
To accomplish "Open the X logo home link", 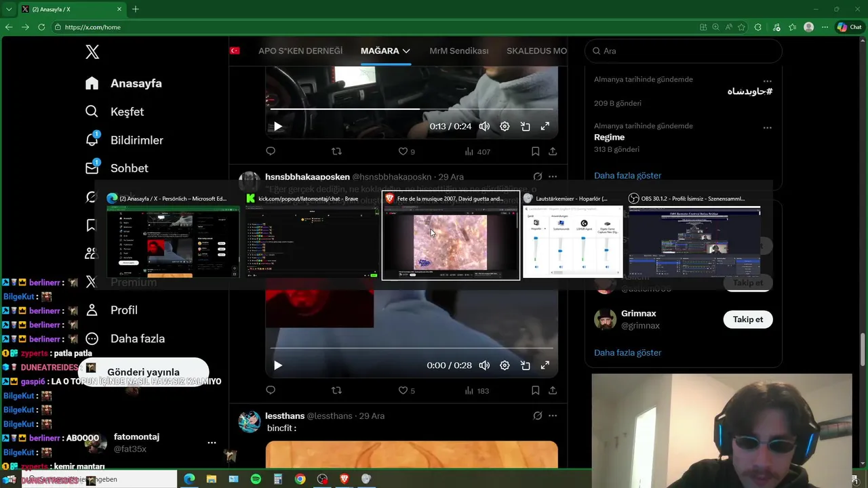I will pyautogui.click(x=92, y=52).
